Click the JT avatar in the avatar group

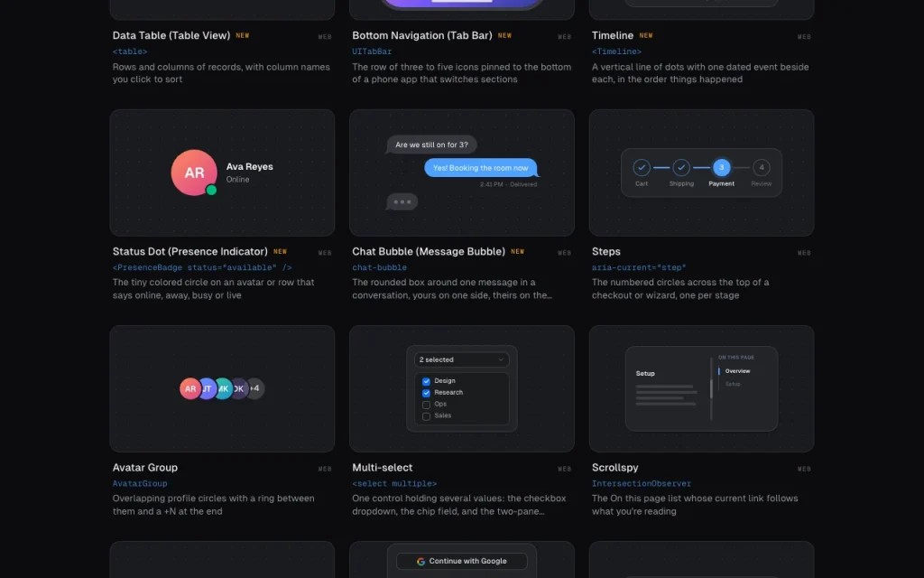(207, 388)
